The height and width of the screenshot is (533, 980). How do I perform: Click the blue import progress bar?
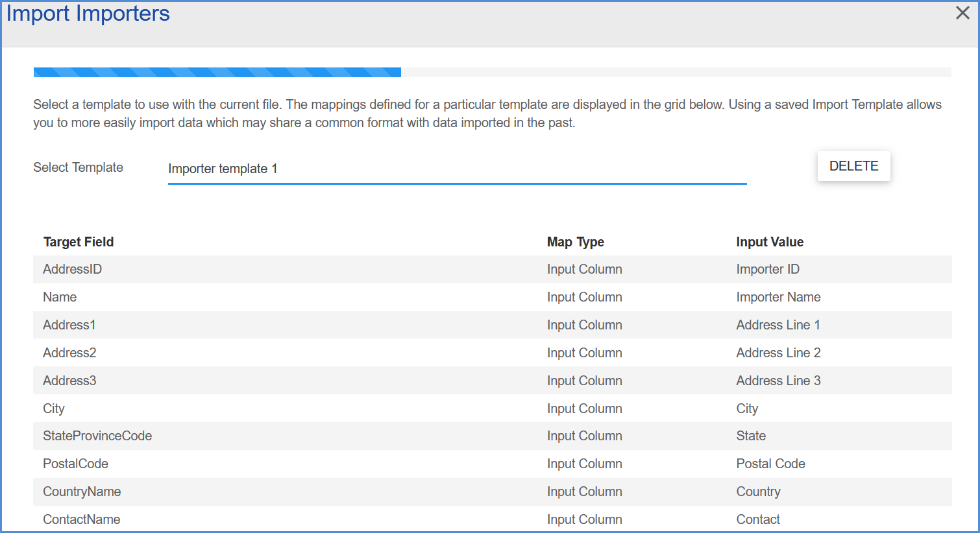click(x=217, y=72)
